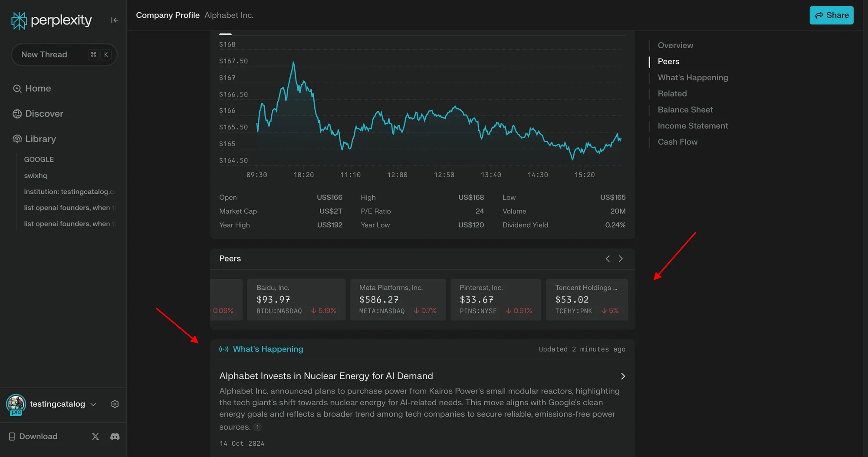The width and height of the screenshot is (868, 457).
Task: Open Perplexity's X profile icon
Action: [x=95, y=436]
